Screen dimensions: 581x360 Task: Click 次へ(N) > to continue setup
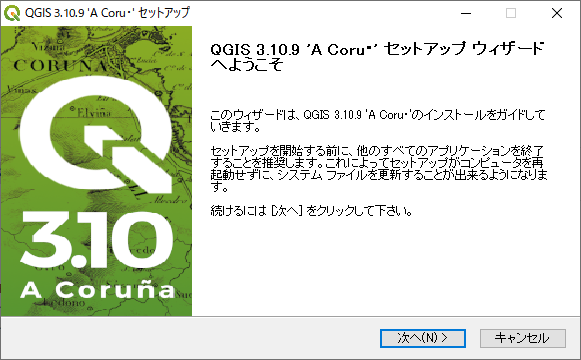pyautogui.click(x=423, y=338)
